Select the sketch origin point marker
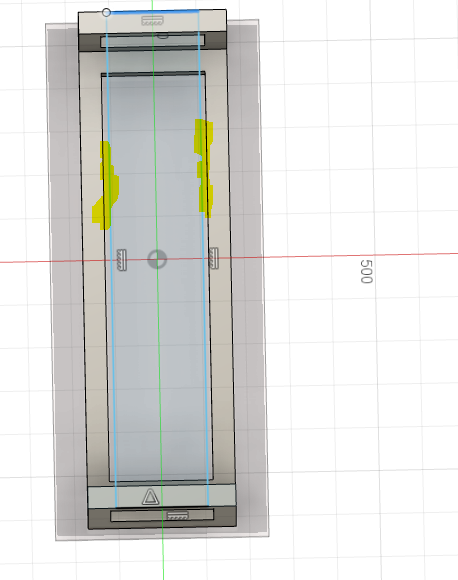The image size is (458, 580). (x=157, y=259)
